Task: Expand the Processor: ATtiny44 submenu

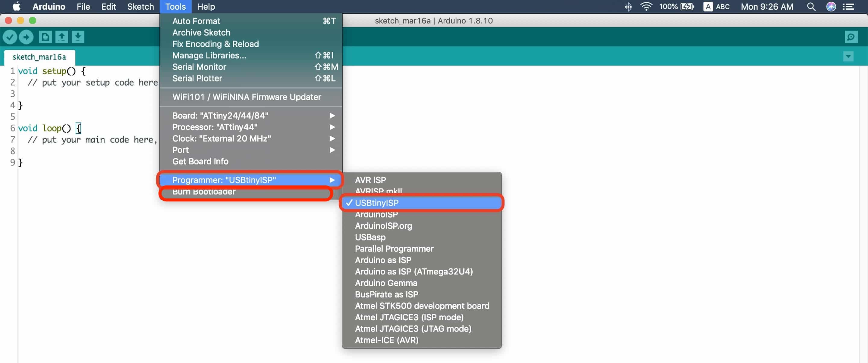Action: point(251,127)
